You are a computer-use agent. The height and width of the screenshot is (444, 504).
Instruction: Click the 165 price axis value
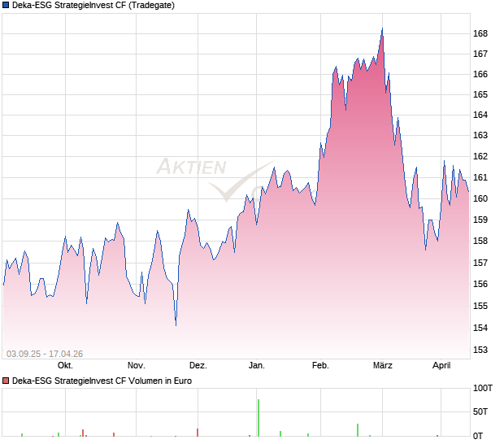click(x=480, y=94)
